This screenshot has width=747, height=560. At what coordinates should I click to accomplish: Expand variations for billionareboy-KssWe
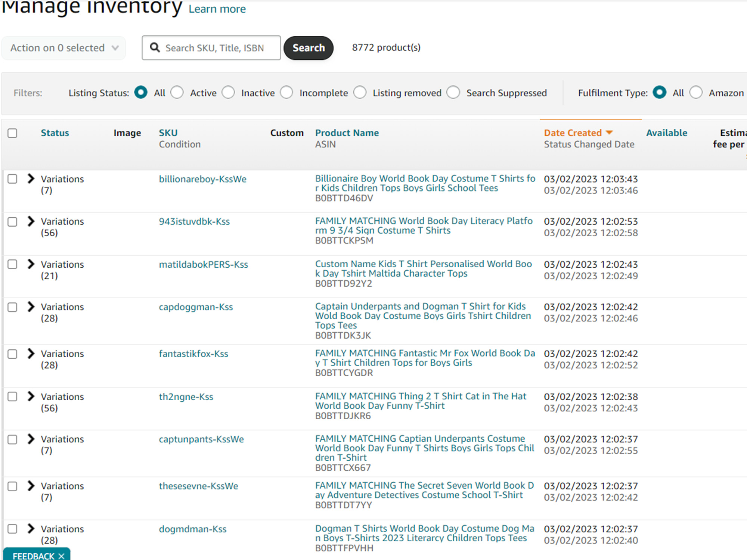tap(31, 178)
